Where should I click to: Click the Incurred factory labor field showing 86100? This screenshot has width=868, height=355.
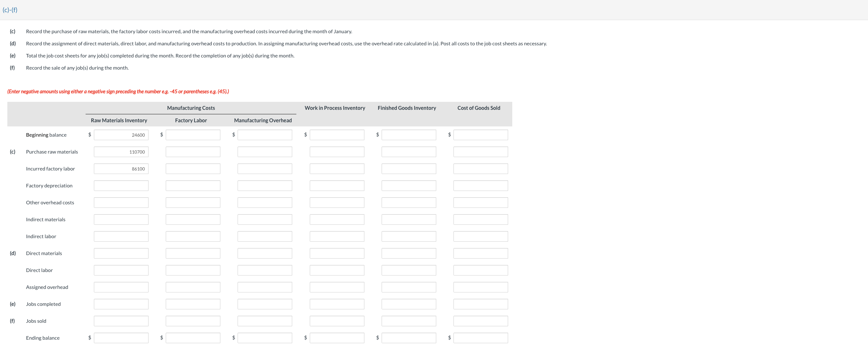click(121, 169)
